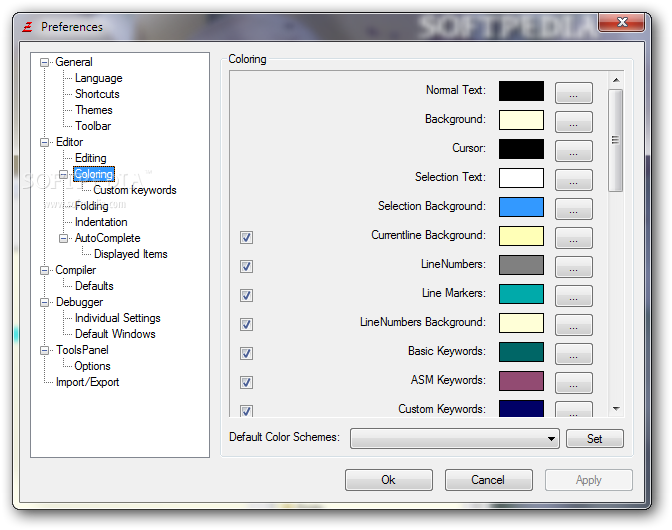Click the ASM Keywords purple swatch
The width and height of the screenshot is (672, 530).
[x=522, y=381]
